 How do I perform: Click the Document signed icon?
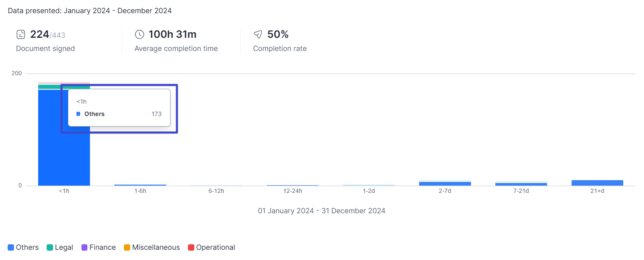point(21,34)
